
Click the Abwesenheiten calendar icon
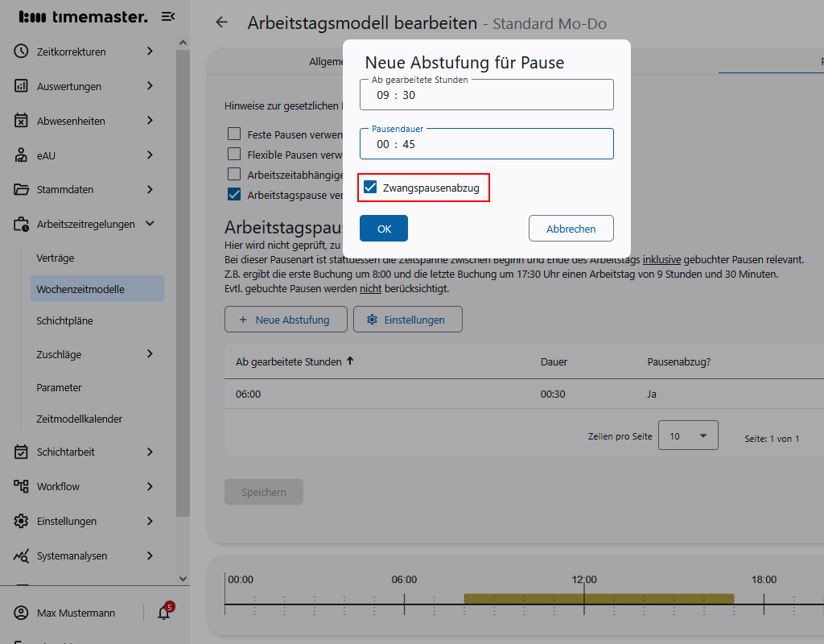[21, 121]
